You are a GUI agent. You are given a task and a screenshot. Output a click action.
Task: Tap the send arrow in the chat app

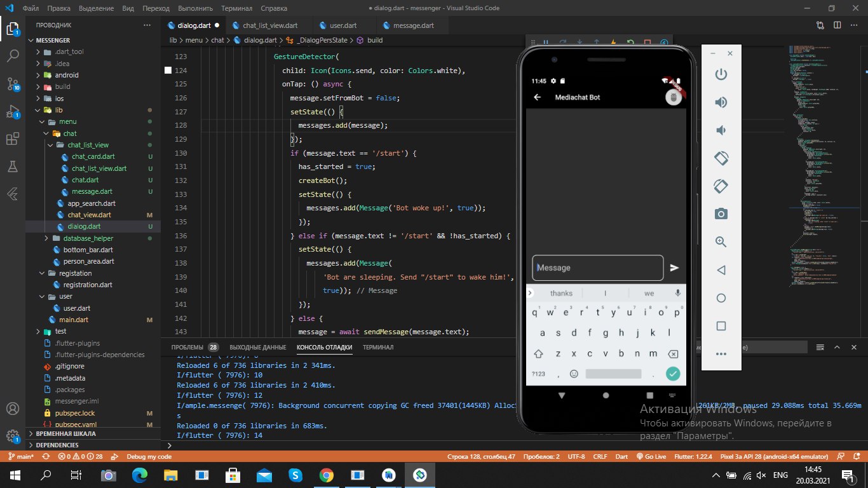675,268
